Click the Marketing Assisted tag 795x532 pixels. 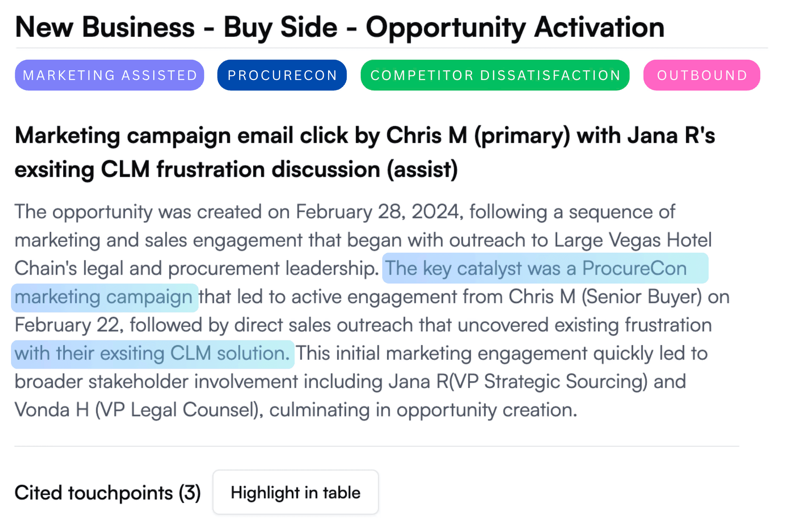coord(110,75)
